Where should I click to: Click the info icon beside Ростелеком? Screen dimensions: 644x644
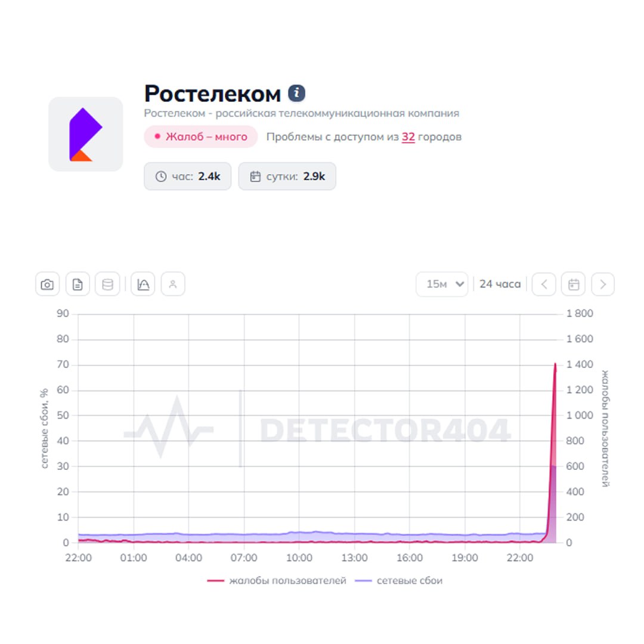tap(296, 93)
